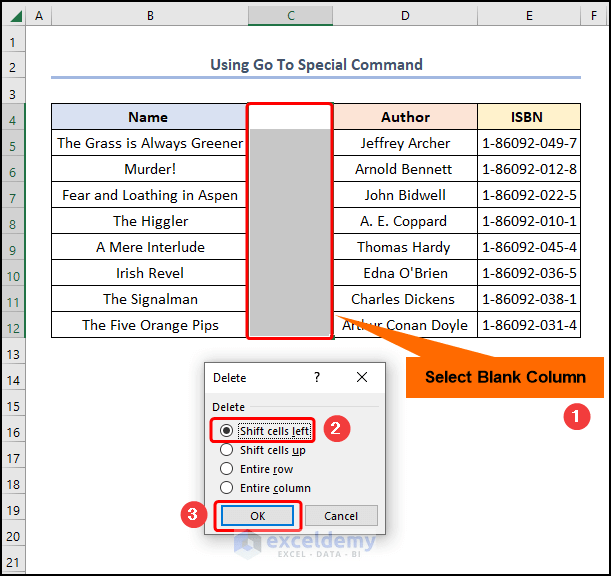This screenshot has width=611, height=576.
Task: Click ISBN cell 1-86092-045-4
Action: pyautogui.click(x=529, y=247)
